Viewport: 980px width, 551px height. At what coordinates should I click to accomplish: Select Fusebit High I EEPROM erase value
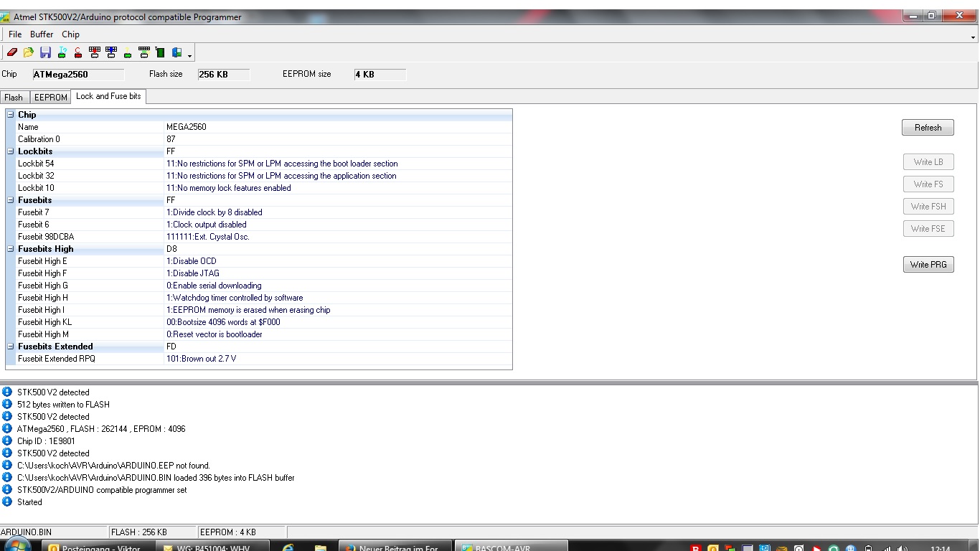pos(248,310)
